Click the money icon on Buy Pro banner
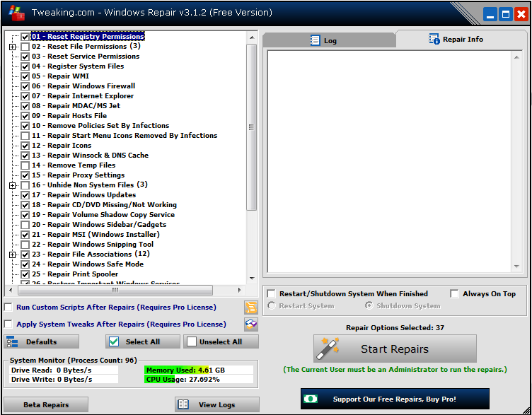This screenshot has width=532, height=415. click(311, 399)
